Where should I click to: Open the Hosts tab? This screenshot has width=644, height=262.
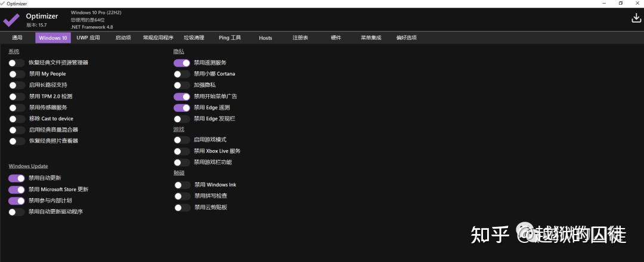click(x=265, y=38)
